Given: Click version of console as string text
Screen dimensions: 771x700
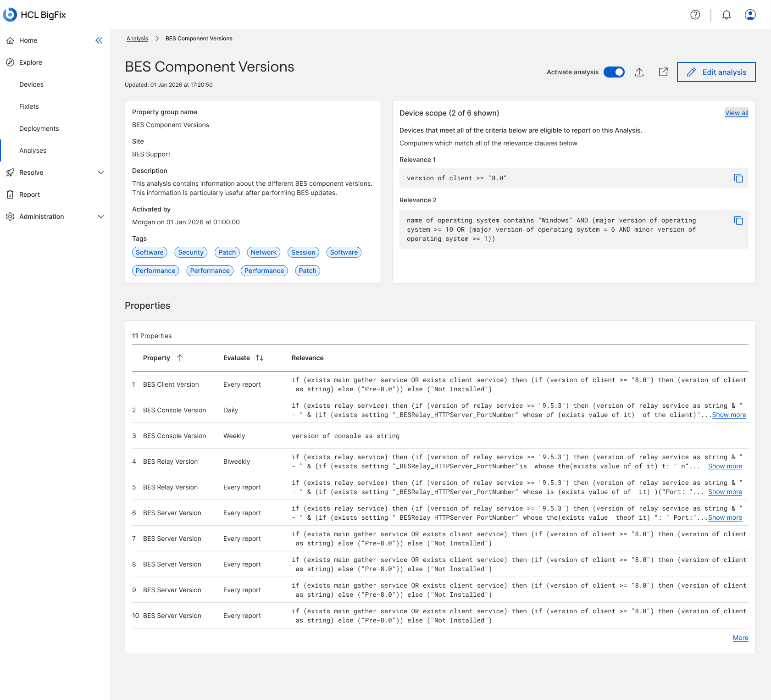Looking at the screenshot, I should 345,436.
